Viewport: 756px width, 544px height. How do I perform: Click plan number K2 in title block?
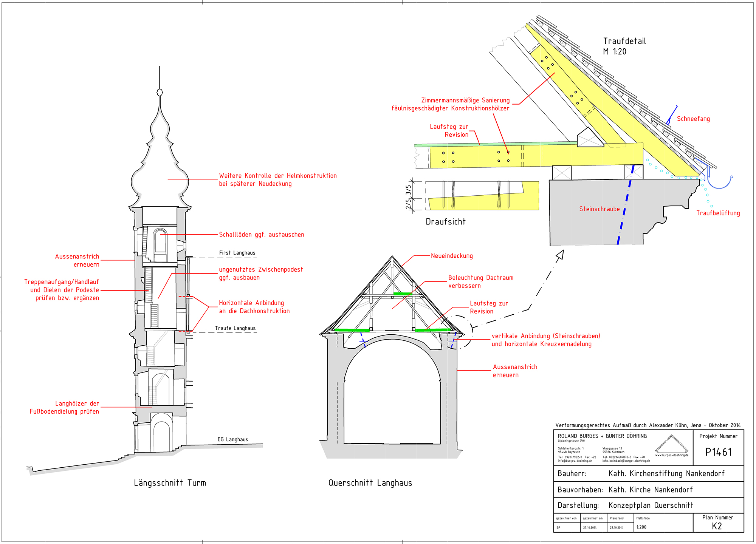pyautogui.click(x=717, y=526)
